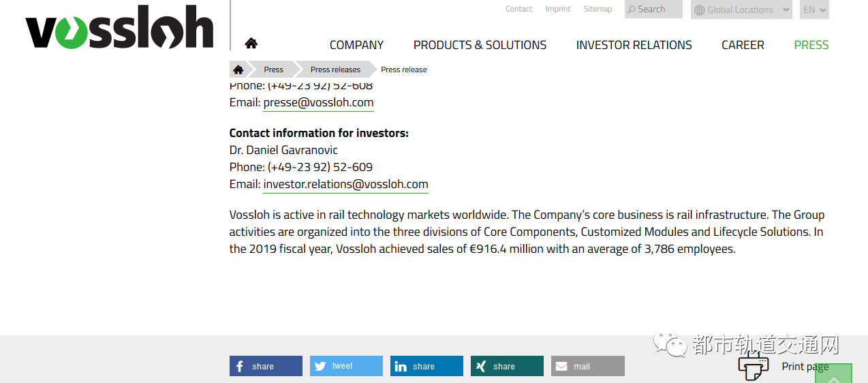Share page on LinkedIn

point(427,366)
